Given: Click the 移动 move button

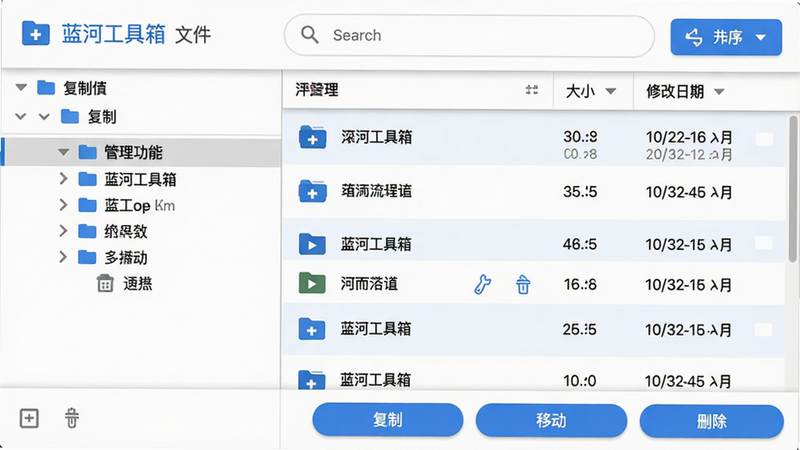Looking at the screenshot, I should click(551, 420).
